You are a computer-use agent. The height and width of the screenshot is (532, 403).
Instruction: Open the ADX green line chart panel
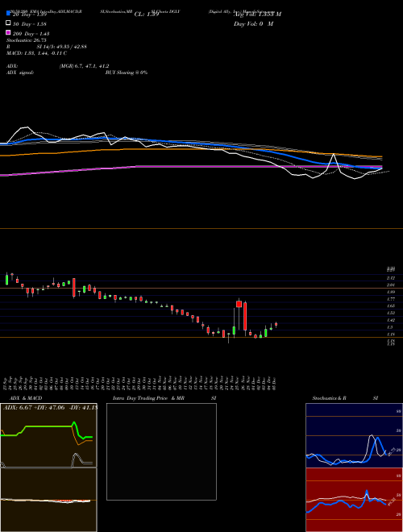pos(48,435)
